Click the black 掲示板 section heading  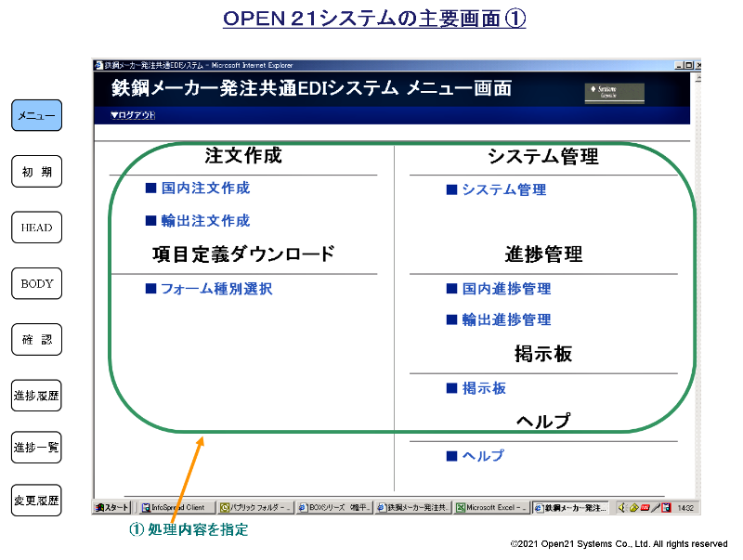tap(543, 354)
